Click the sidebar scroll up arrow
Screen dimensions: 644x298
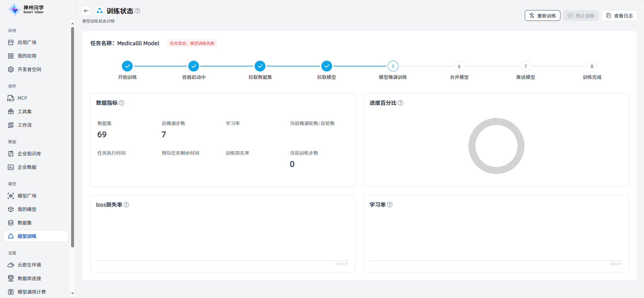pos(72,24)
